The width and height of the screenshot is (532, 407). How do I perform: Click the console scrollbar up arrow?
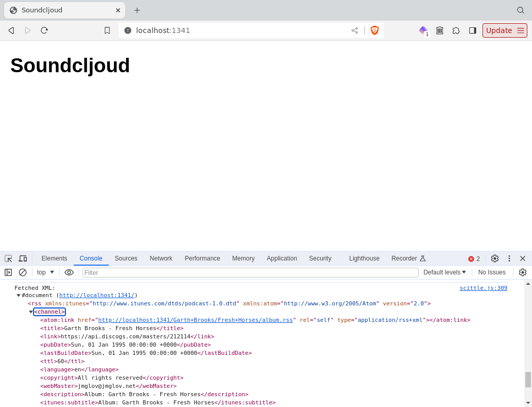click(x=528, y=284)
